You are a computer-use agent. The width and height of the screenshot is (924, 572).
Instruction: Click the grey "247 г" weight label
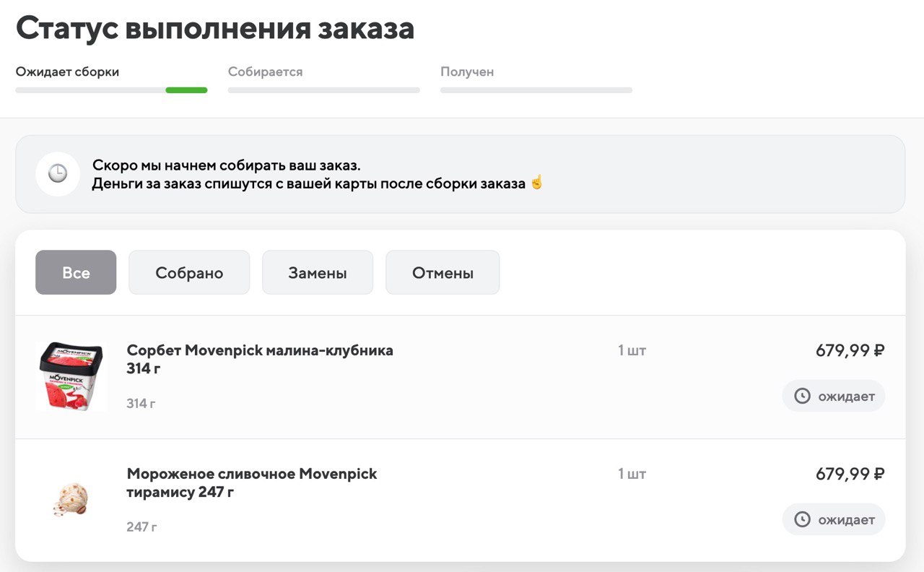point(141,527)
